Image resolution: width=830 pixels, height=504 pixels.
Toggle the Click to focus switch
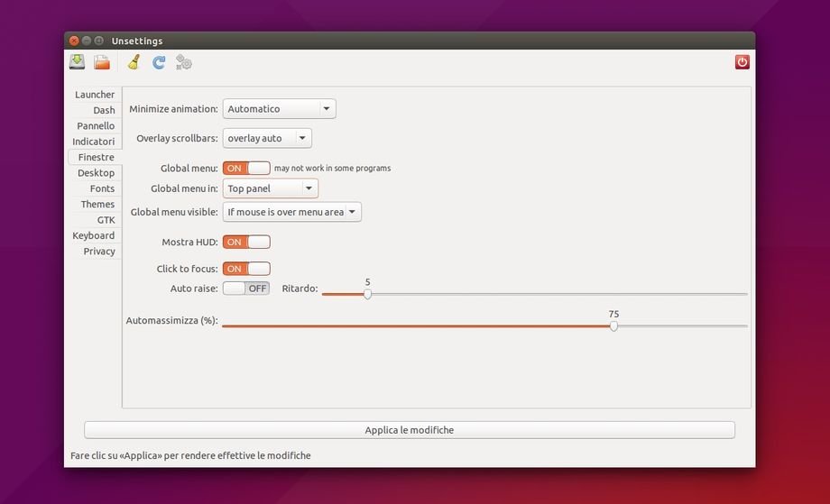pos(246,269)
